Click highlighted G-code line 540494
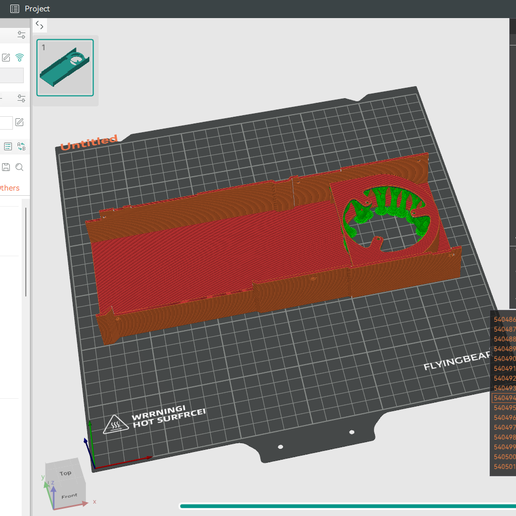This screenshot has height=516, width=516. (504, 398)
